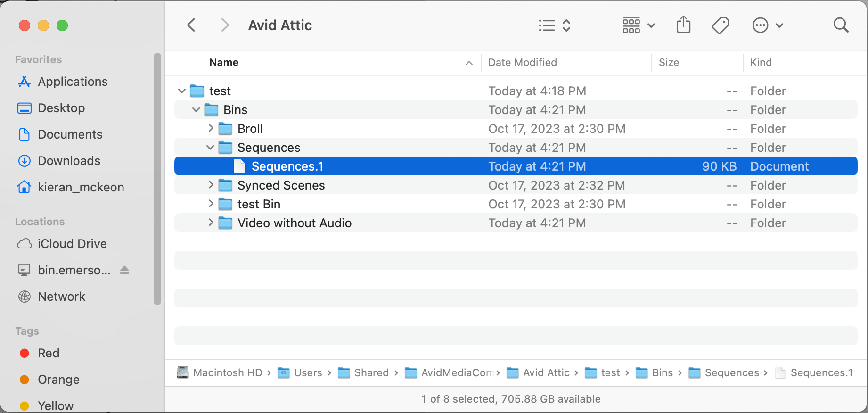Expand the Synced Scenes folder

[211, 185]
